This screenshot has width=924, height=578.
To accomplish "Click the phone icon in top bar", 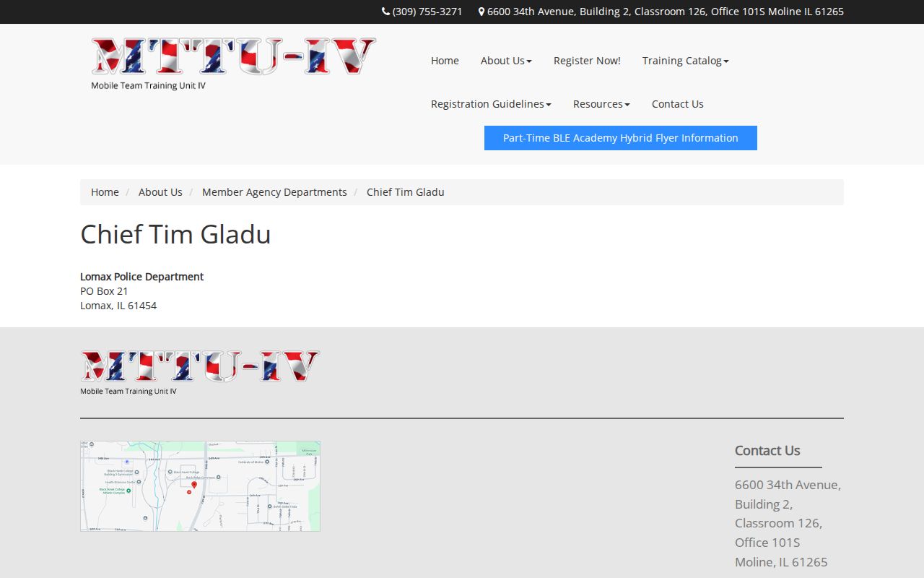I will 385,12.
